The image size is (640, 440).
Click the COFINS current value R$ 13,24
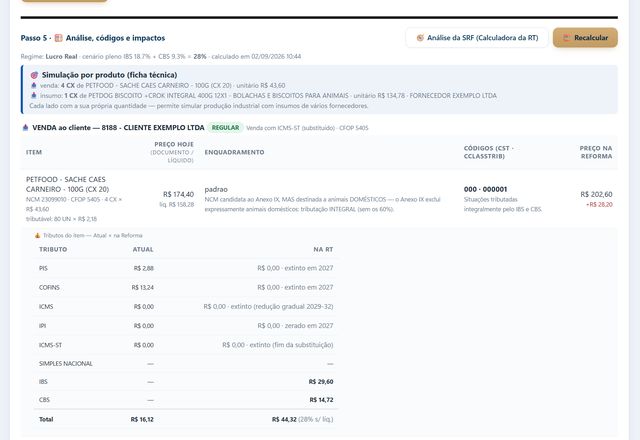pos(142,287)
